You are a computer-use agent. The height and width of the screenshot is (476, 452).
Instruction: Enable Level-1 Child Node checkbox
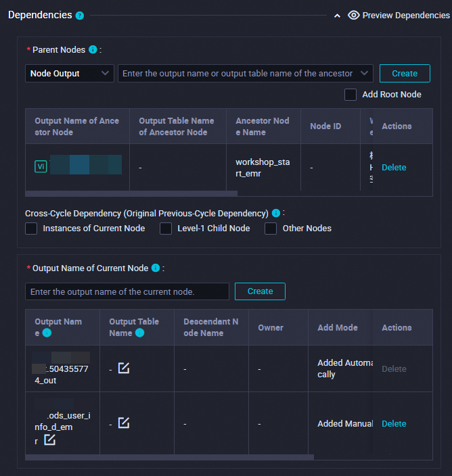(166, 229)
